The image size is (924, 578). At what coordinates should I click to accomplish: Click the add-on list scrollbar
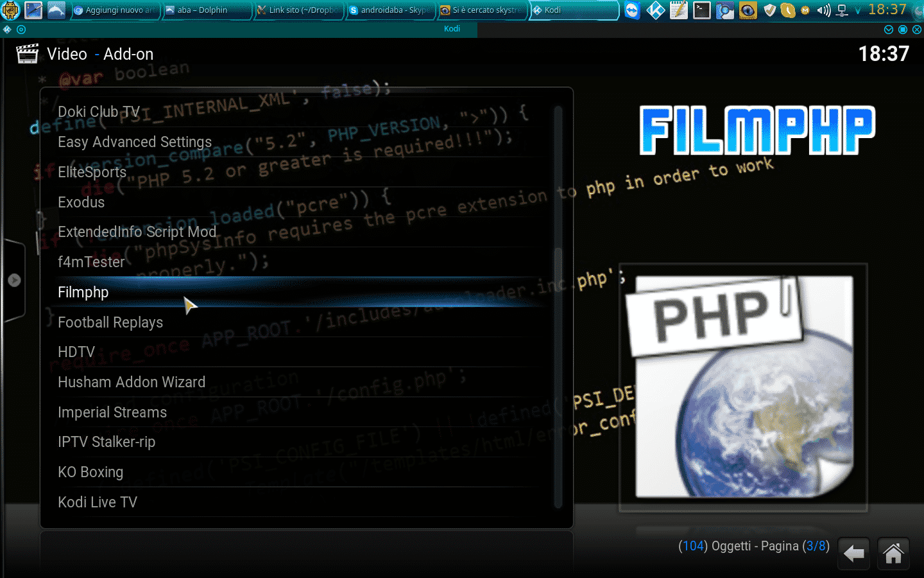click(x=558, y=307)
